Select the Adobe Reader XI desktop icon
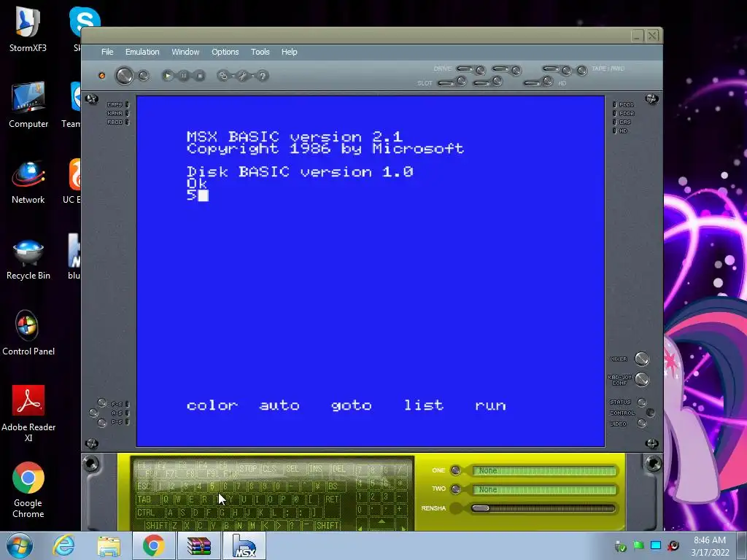This screenshot has width=747, height=560. tap(28, 413)
